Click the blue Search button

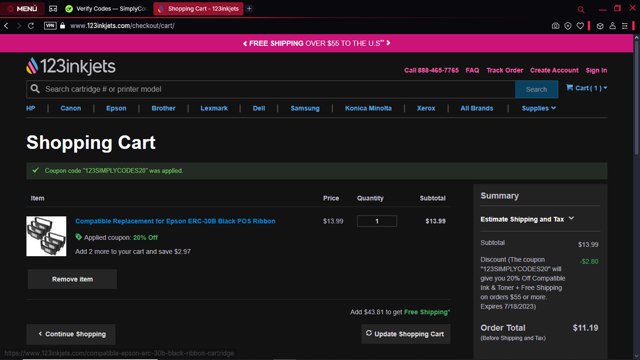[536, 89]
